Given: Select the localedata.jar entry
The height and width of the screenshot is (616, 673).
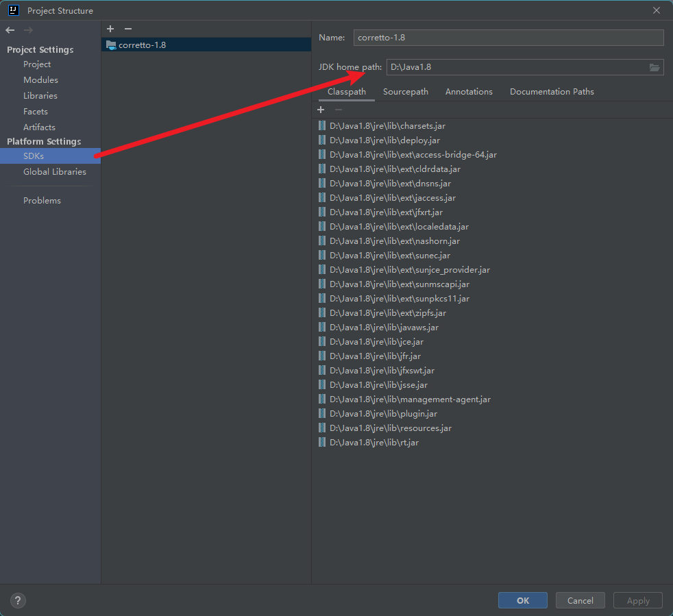Looking at the screenshot, I should click(399, 227).
